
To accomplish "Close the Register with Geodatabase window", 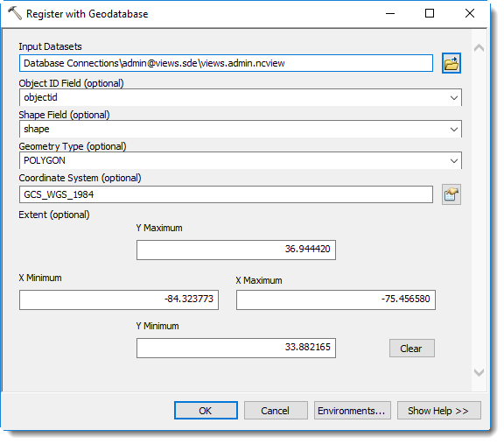I will 470,13.
